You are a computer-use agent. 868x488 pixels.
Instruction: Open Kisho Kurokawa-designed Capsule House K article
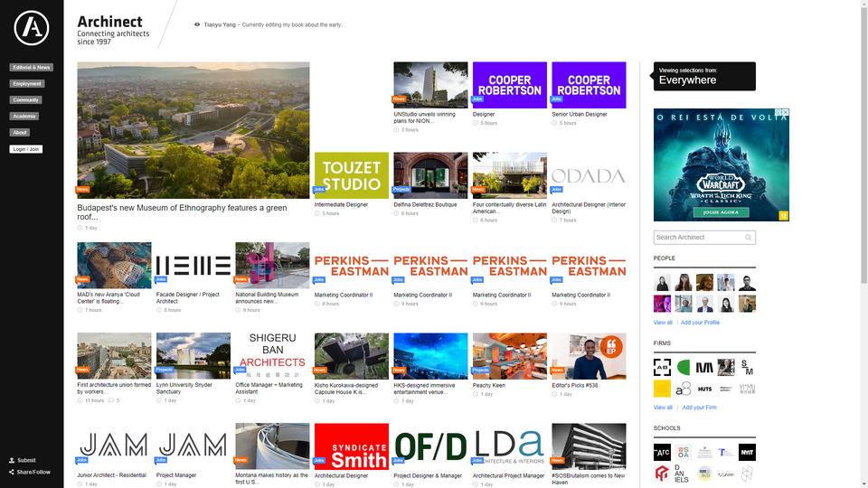[x=346, y=389]
